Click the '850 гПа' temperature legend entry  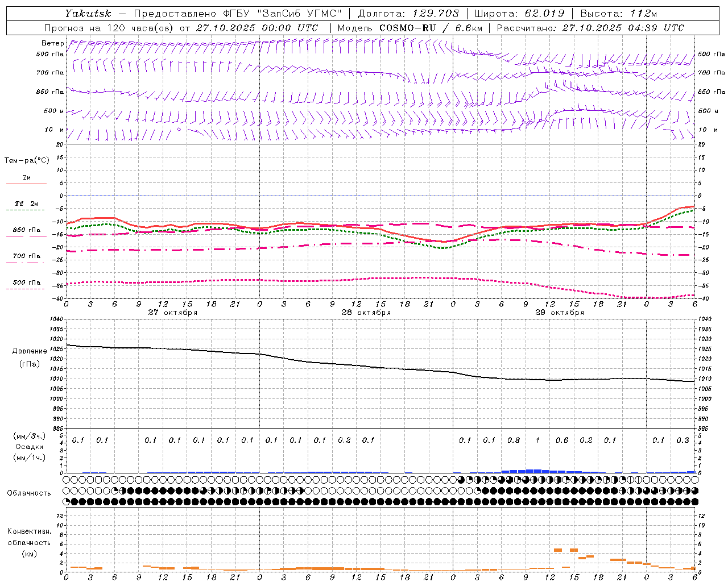point(27,230)
